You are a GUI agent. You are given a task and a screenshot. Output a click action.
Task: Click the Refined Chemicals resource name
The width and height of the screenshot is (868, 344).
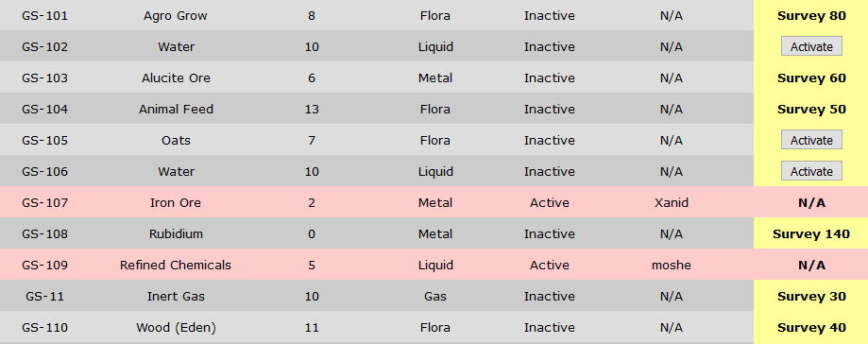176,266
